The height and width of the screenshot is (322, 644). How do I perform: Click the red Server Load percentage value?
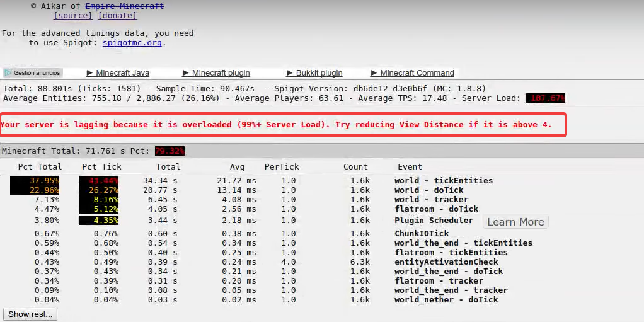point(545,98)
